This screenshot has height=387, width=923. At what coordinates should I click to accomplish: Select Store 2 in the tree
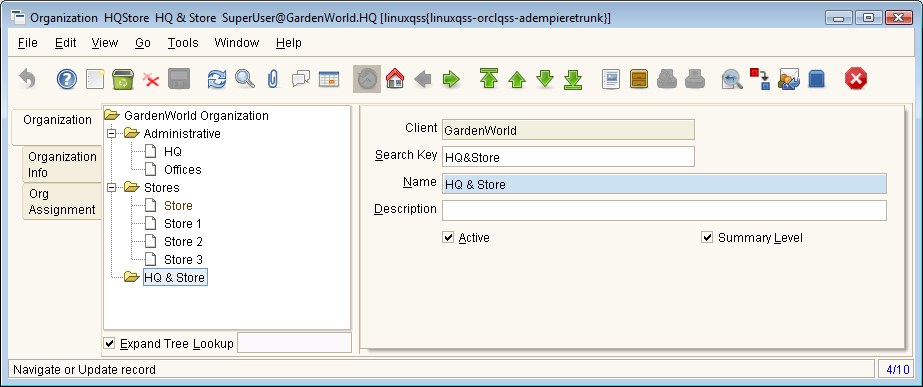pyautogui.click(x=183, y=242)
